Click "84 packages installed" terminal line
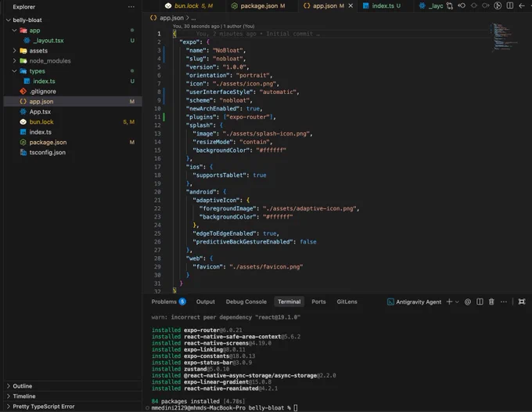The width and height of the screenshot is (532, 412). (198, 401)
